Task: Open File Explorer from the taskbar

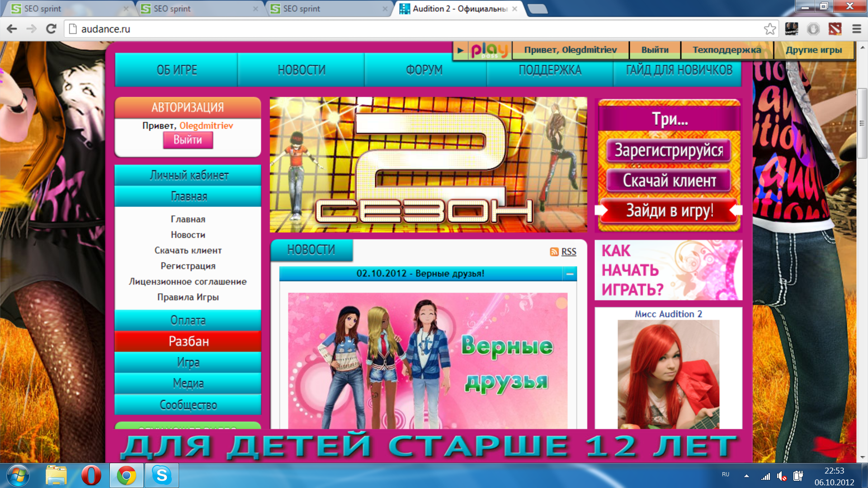Action: [56, 475]
